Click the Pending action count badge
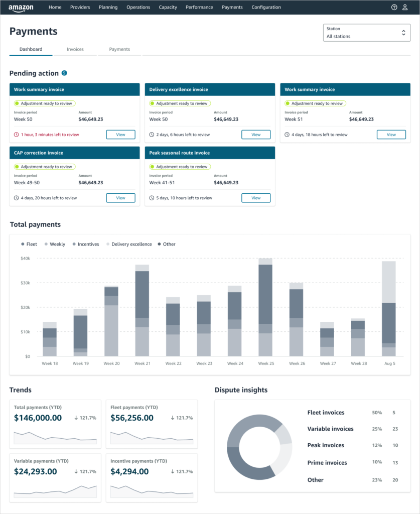Image resolution: width=420 pixels, height=514 pixels. point(64,73)
